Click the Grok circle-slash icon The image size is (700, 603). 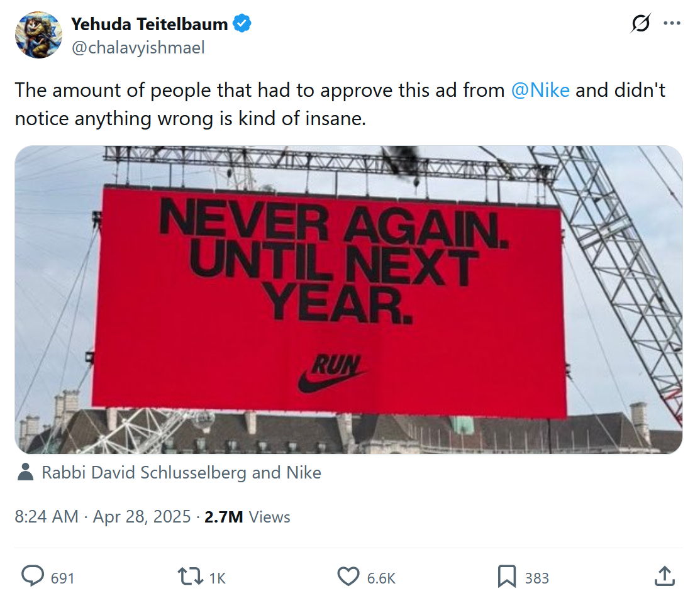point(641,24)
